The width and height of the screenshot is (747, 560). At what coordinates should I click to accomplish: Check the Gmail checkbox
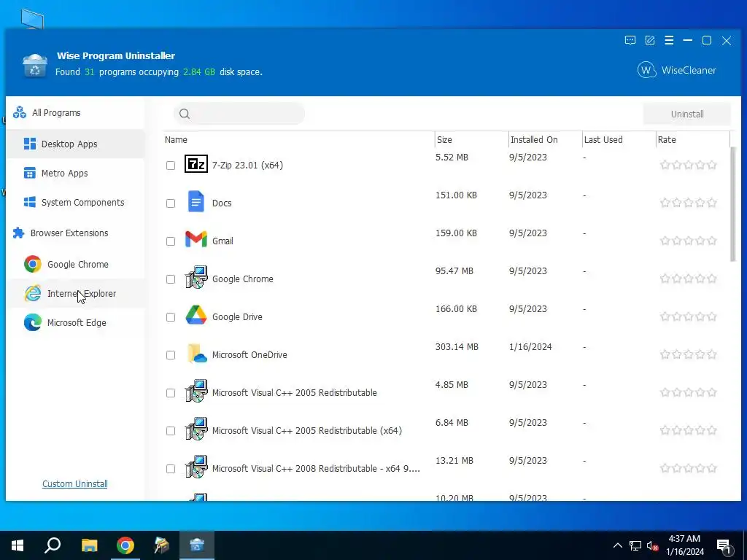pos(171,241)
